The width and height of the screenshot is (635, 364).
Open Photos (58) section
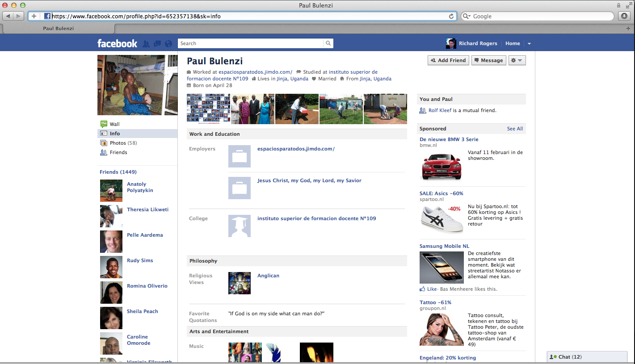[123, 143]
